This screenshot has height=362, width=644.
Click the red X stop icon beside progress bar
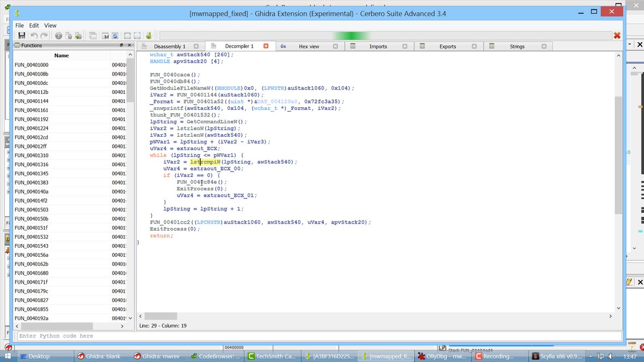(617, 35)
